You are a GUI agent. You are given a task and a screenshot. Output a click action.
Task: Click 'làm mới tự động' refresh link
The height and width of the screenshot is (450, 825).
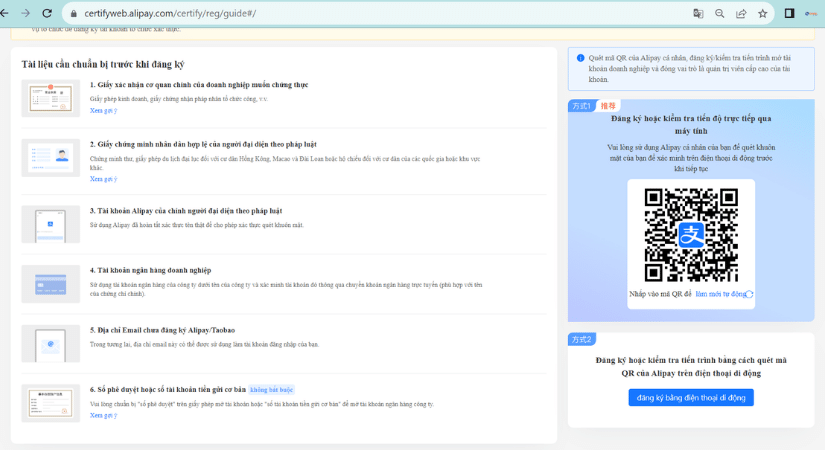720,294
